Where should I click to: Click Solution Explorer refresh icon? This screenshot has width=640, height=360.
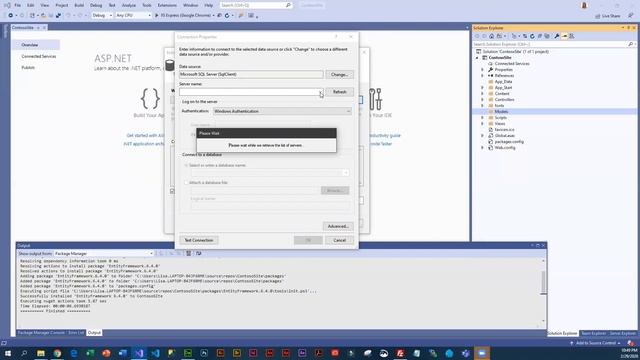(x=532, y=36)
